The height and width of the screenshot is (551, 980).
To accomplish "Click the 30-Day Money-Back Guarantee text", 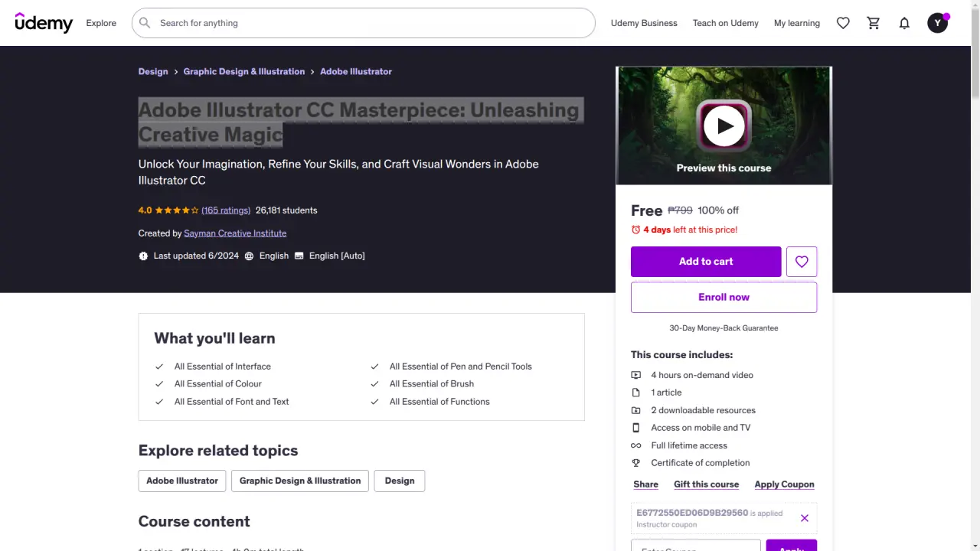I will (x=724, y=328).
